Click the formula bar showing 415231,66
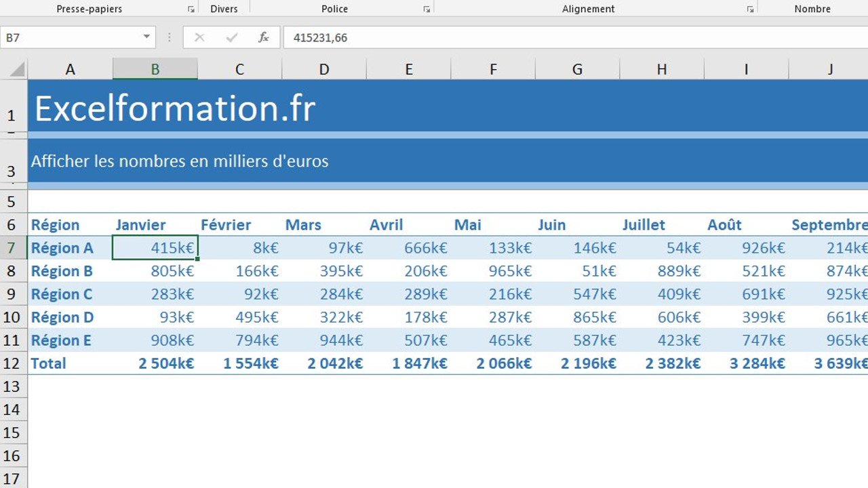868x488 pixels. click(x=575, y=37)
